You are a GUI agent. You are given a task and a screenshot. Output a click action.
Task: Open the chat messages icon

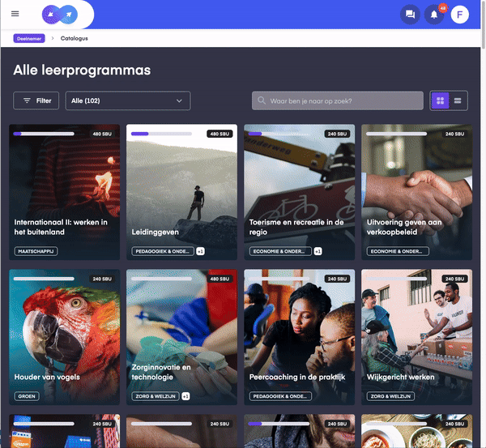click(x=410, y=15)
